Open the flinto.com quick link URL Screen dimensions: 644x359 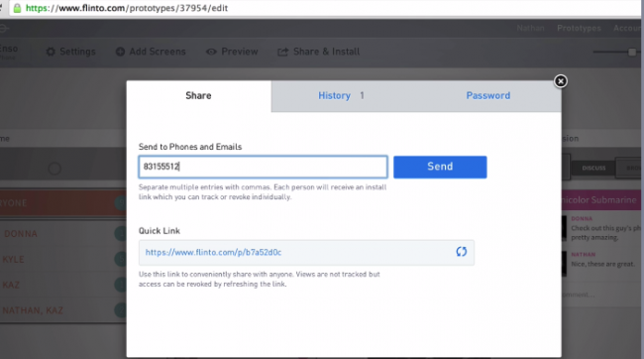tap(213, 252)
